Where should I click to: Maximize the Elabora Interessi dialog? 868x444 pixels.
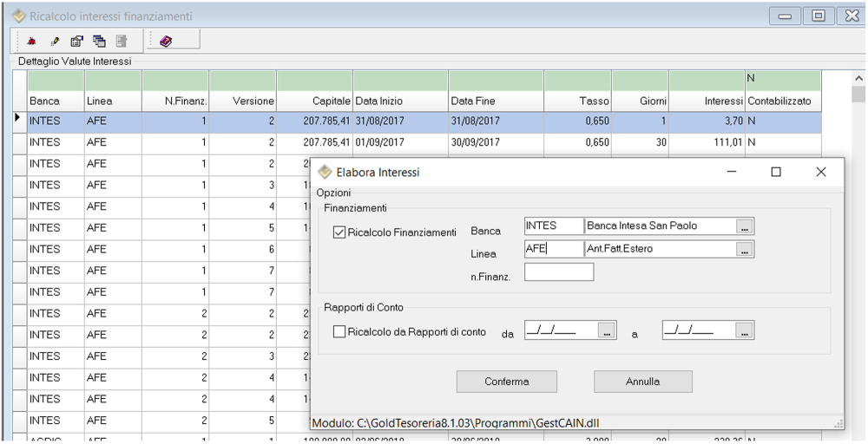click(x=776, y=173)
